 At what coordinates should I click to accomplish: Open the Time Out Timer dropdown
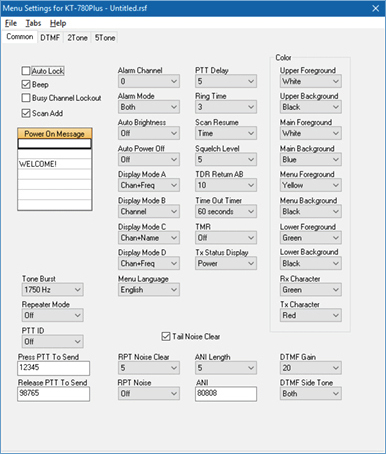226,211
